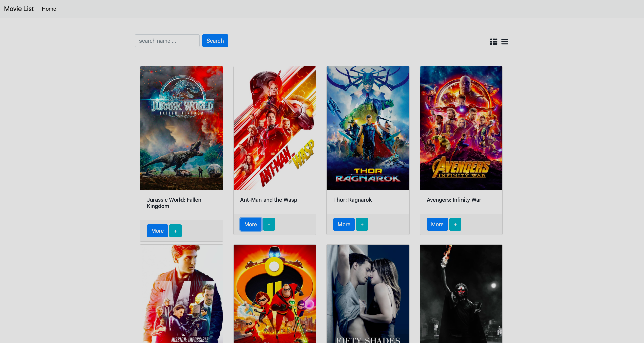Click title text Avengers: Infinity War

454,200
